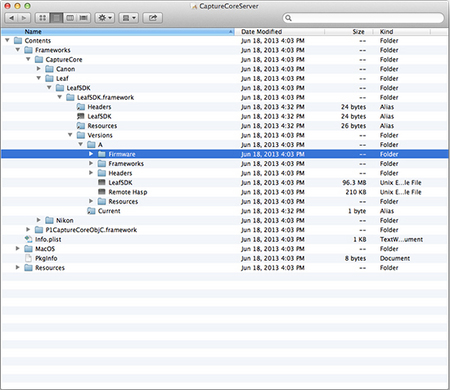This screenshot has width=450, height=390.
Task: Select the LeafSDK alias executable icon
Action: 81,116
